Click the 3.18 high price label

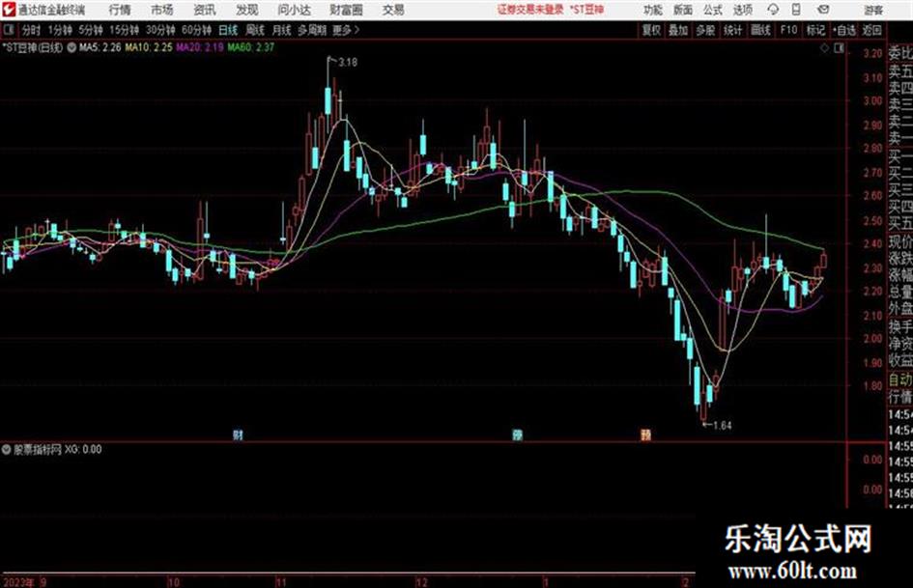point(348,62)
